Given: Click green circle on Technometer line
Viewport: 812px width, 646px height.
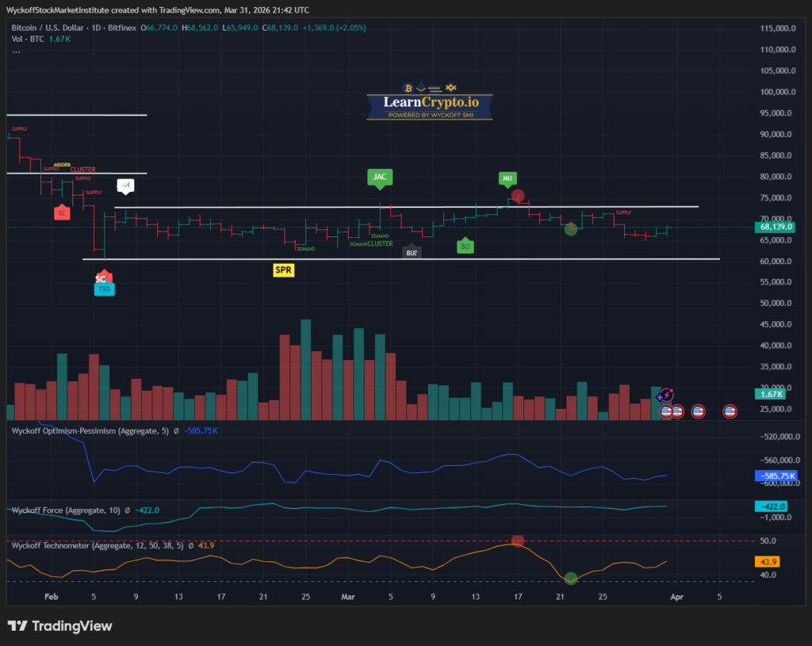Looking at the screenshot, I should (x=571, y=578).
